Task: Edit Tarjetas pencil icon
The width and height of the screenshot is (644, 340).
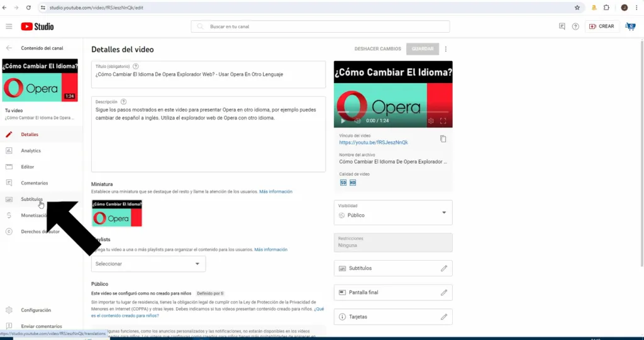Action: (x=444, y=317)
